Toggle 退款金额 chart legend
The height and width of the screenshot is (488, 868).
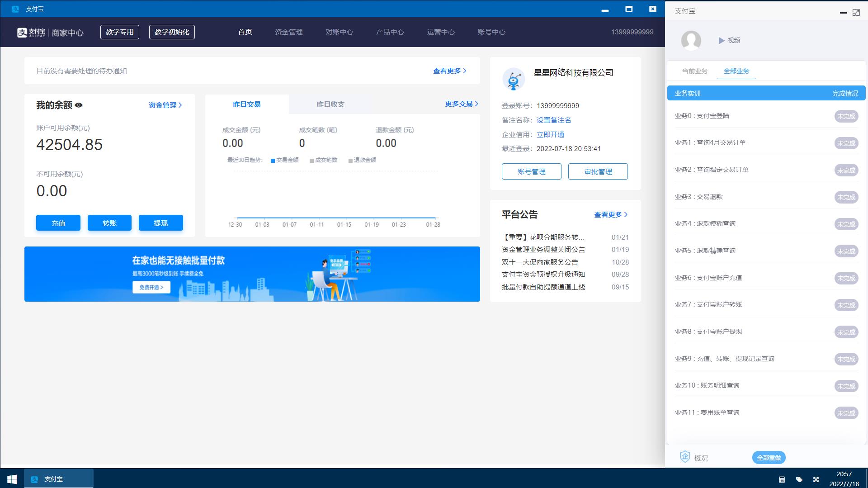coord(363,160)
